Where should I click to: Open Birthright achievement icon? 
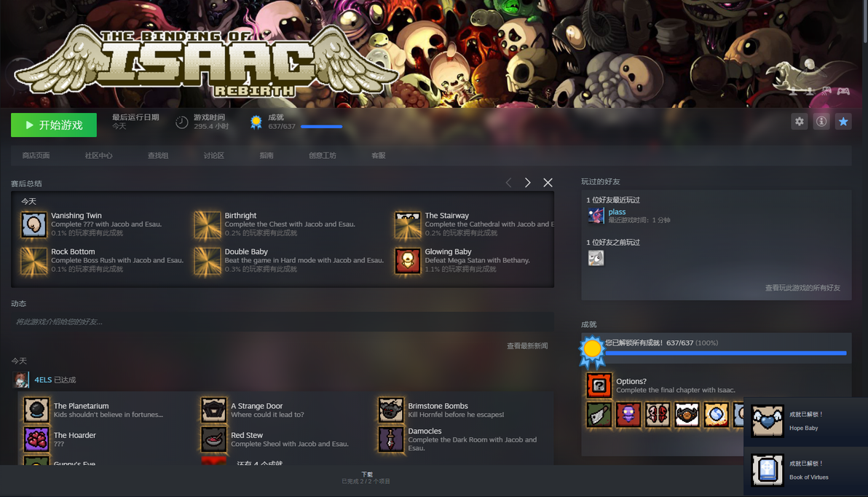tap(208, 225)
